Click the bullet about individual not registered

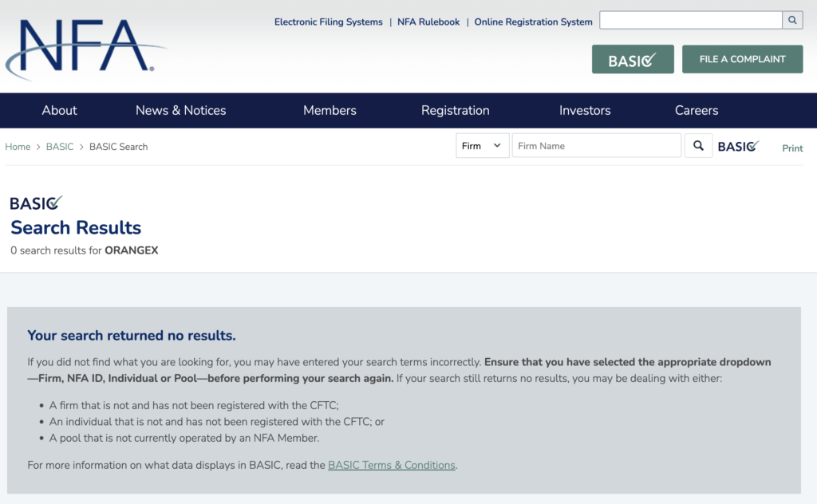(217, 422)
